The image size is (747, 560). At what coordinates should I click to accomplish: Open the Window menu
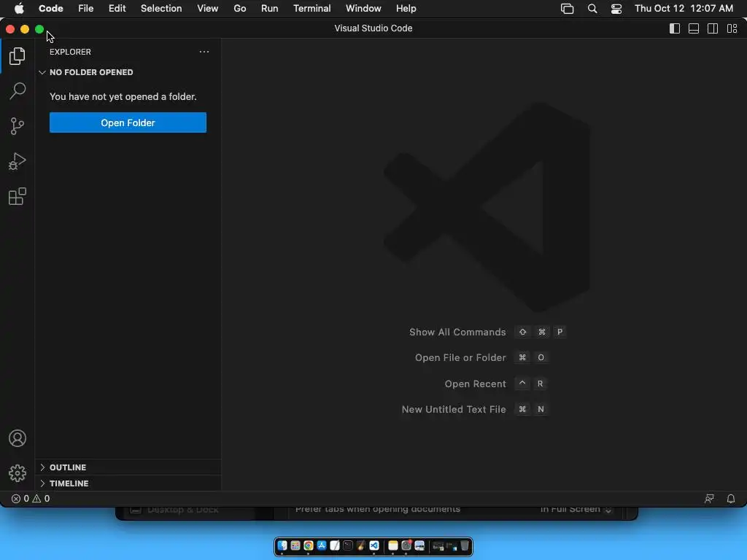pos(363,9)
